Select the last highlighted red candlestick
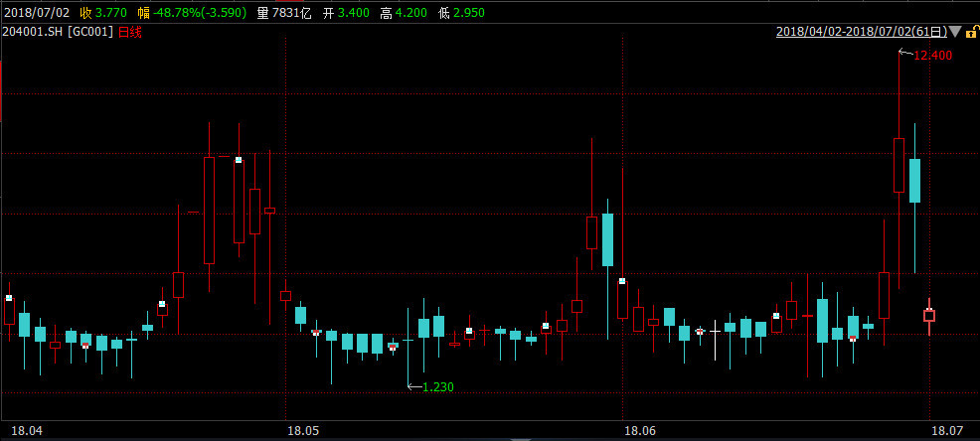The height and width of the screenshot is (441, 980). [x=929, y=316]
